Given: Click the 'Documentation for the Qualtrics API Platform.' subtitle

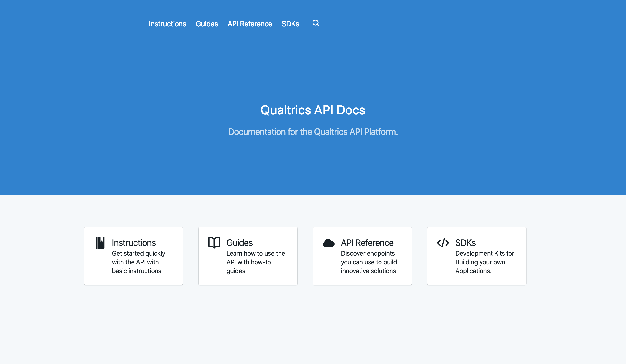Looking at the screenshot, I should click(x=313, y=132).
